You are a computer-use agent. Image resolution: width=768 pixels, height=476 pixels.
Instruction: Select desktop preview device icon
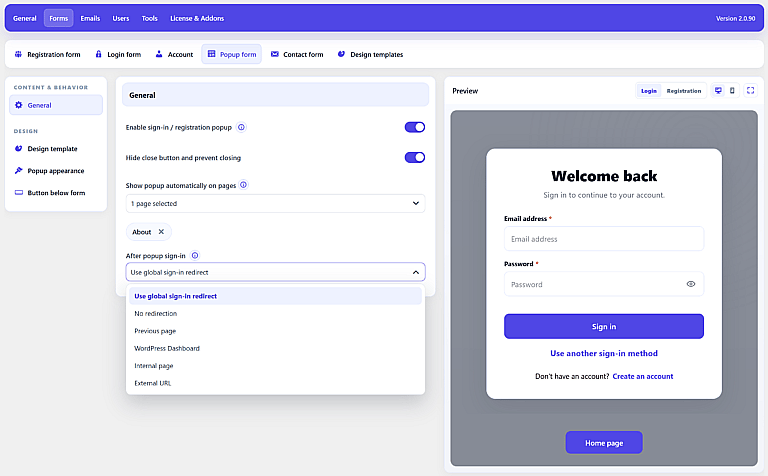click(718, 91)
